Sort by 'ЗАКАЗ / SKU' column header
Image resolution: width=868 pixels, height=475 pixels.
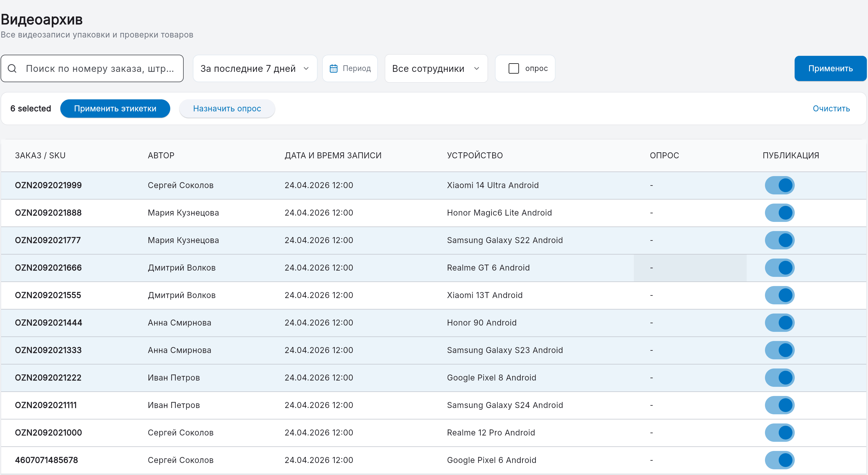[40, 155]
